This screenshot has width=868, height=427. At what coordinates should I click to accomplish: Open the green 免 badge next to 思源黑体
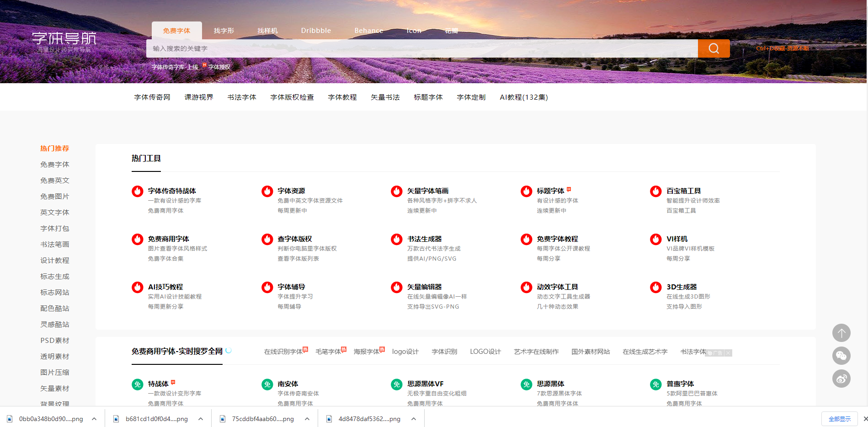(x=527, y=384)
